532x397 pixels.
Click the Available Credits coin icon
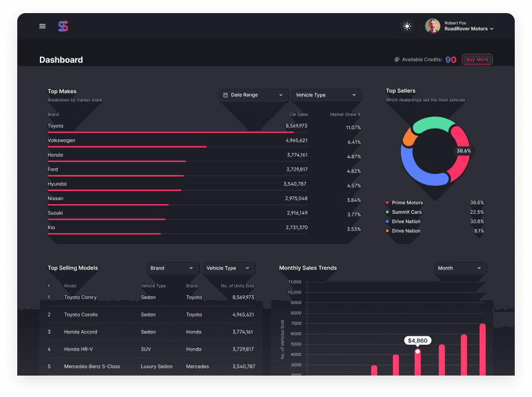(397, 60)
